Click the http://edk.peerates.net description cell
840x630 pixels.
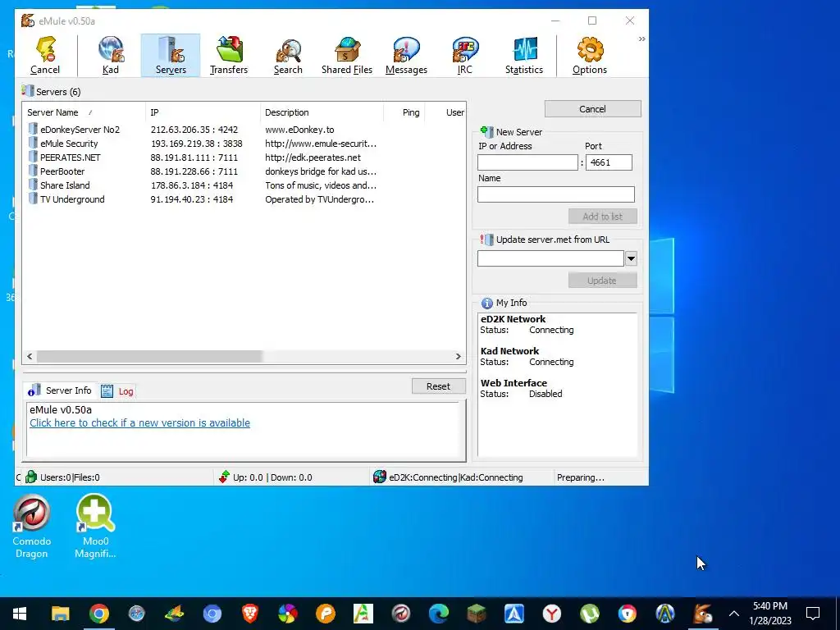[x=313, y=157]
